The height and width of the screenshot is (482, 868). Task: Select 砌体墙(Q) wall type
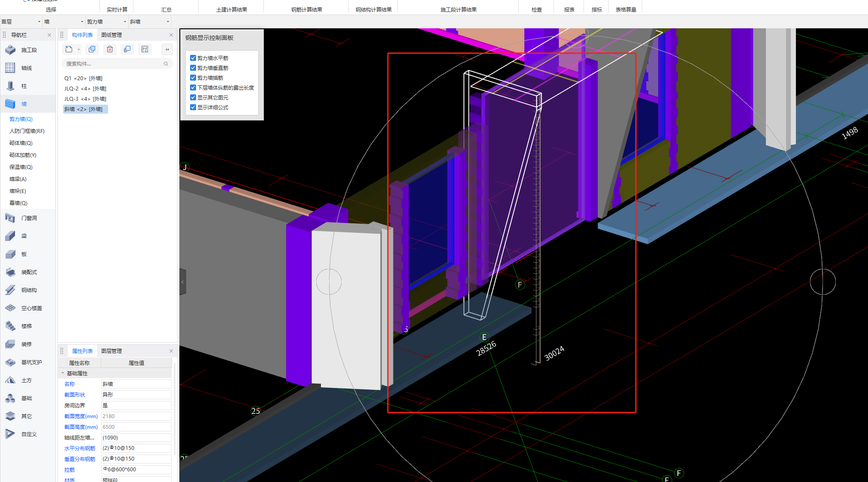coord(21,143)
